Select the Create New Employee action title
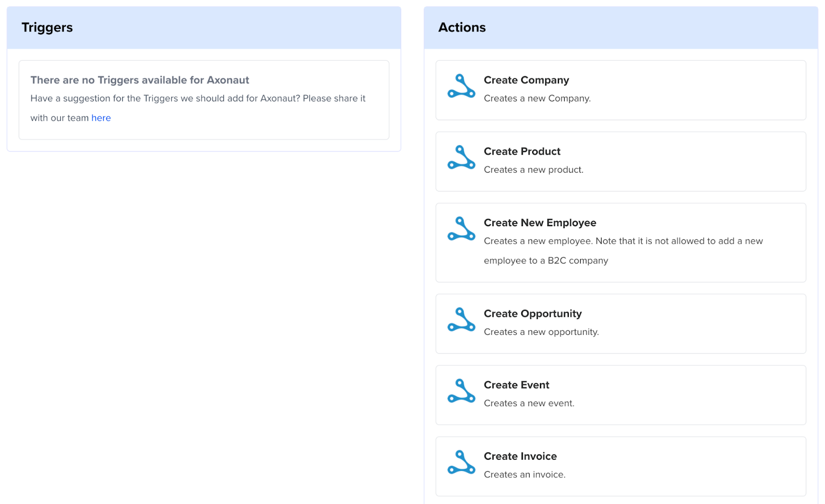 (x=540, y=223)
